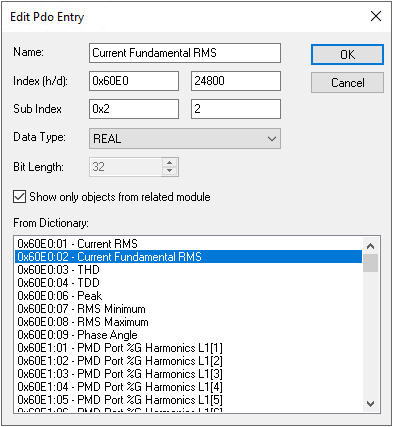Select 0x60E1:04 Harmonics L1[4] entry

(188, 387)
